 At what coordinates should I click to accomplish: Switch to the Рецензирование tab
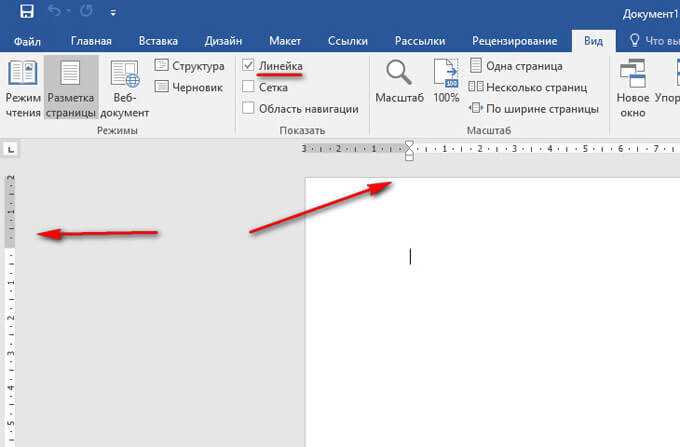tap(514, 41)
